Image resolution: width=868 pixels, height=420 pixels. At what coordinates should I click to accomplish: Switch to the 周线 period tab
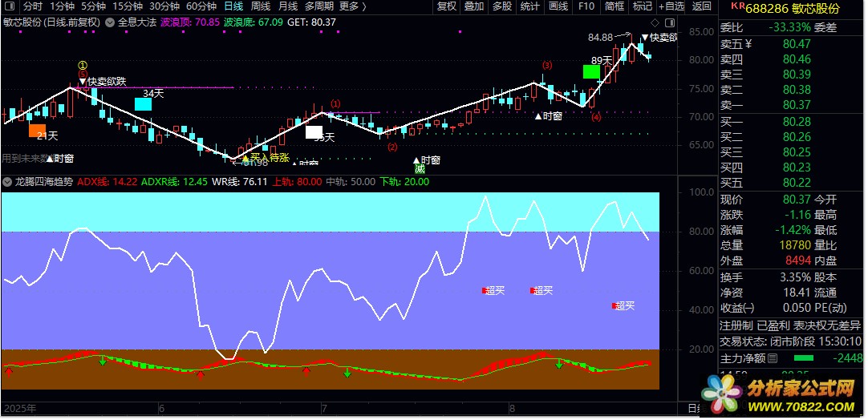click(x=260, y=6)
